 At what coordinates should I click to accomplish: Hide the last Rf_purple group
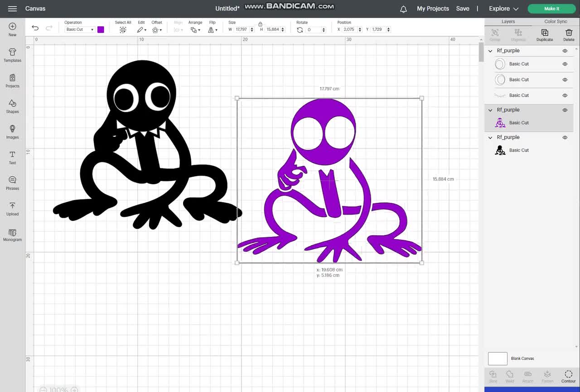click(565, 138)
